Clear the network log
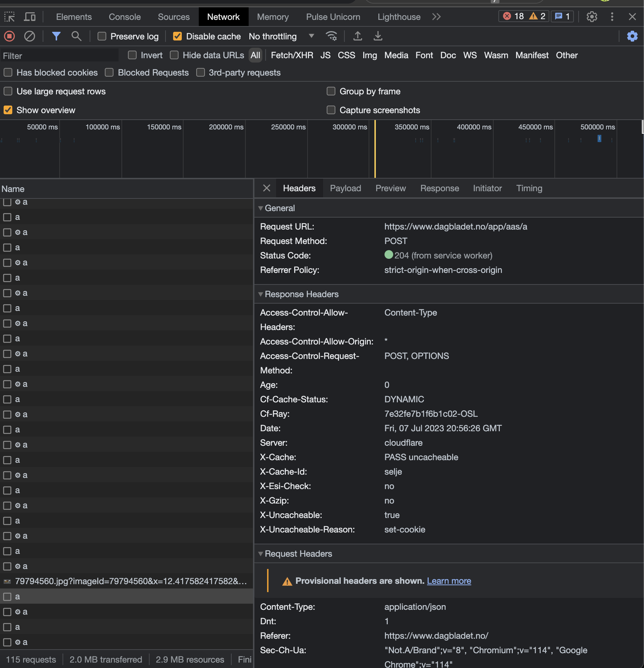 (x=30, y=36)
